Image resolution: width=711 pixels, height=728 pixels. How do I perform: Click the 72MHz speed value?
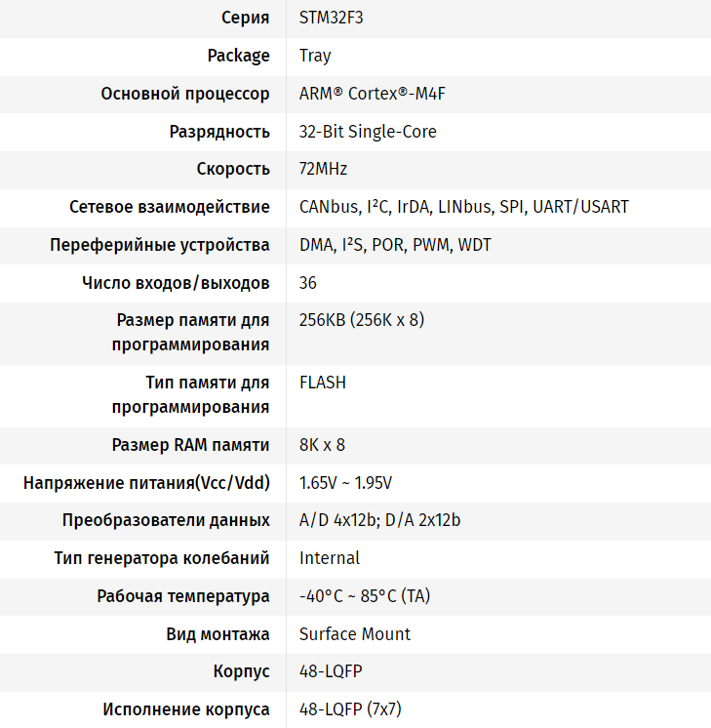[324, 169]
